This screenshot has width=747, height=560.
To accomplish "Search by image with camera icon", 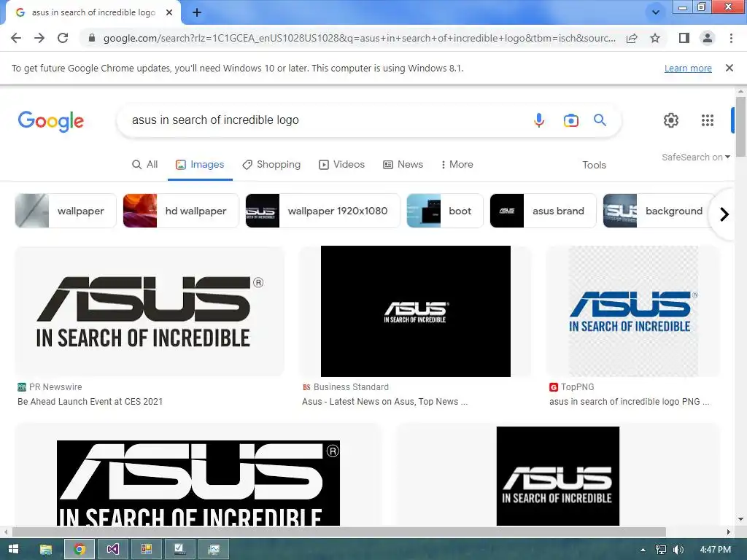I will [570, 120].
